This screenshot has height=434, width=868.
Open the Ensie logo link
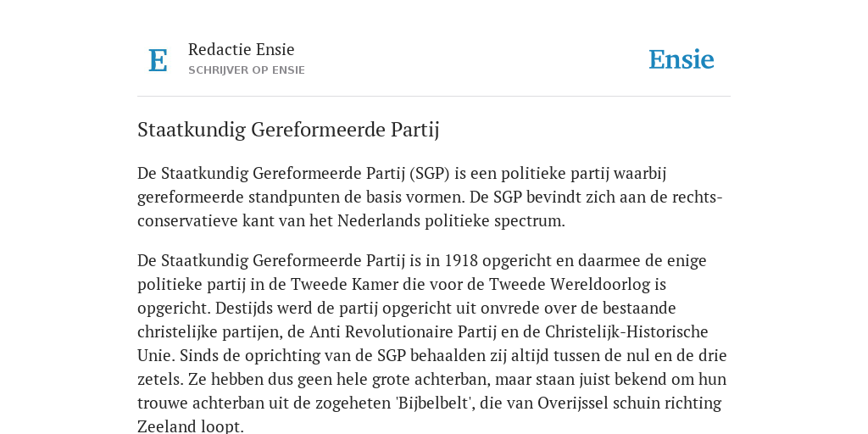tap(682, 59)
